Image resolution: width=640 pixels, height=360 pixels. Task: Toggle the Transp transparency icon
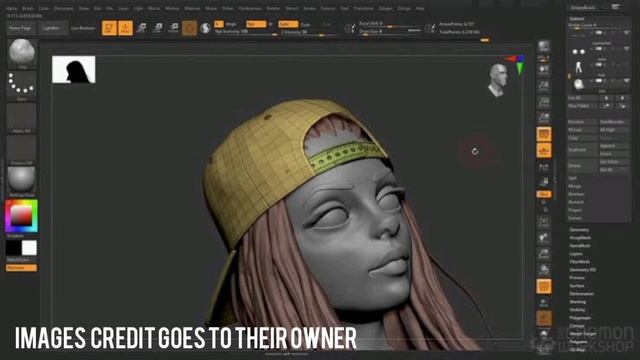[544, 303]
